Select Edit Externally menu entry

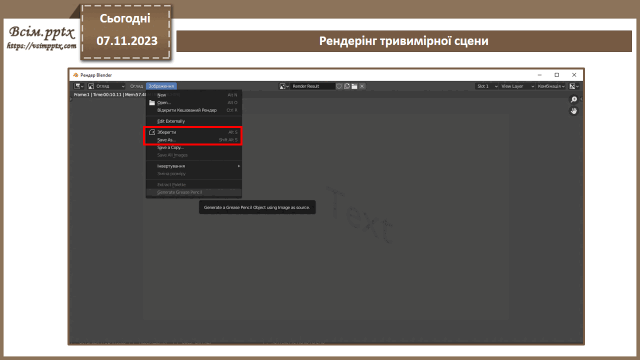pos(194,121)
